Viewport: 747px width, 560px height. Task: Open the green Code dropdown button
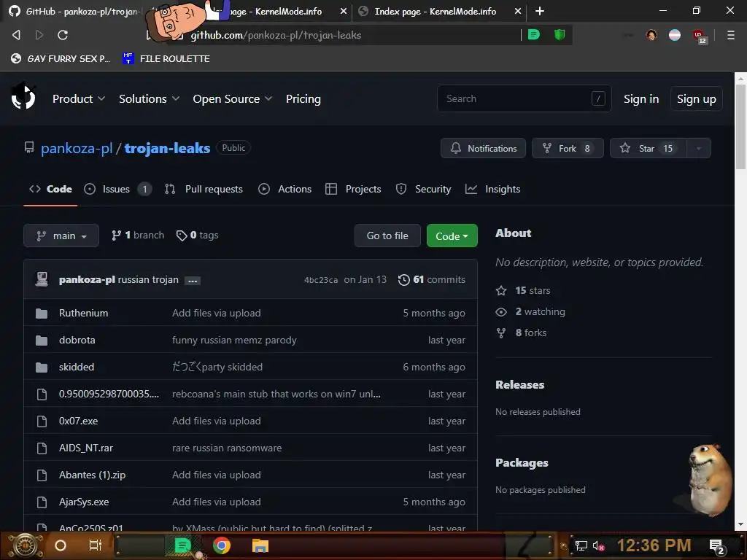(452, 236)
